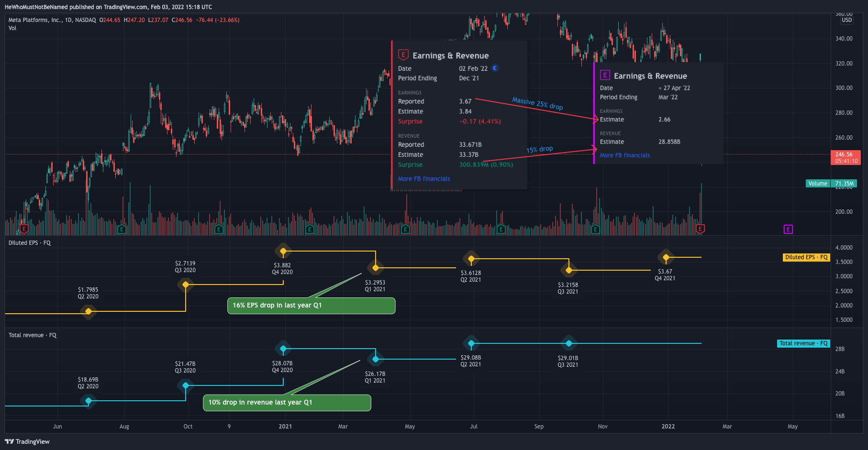868x450 pixels.
Task: Click the 'Massive 25% drop' annotation text
Action: pyautogui.click(x=537, y=103)
